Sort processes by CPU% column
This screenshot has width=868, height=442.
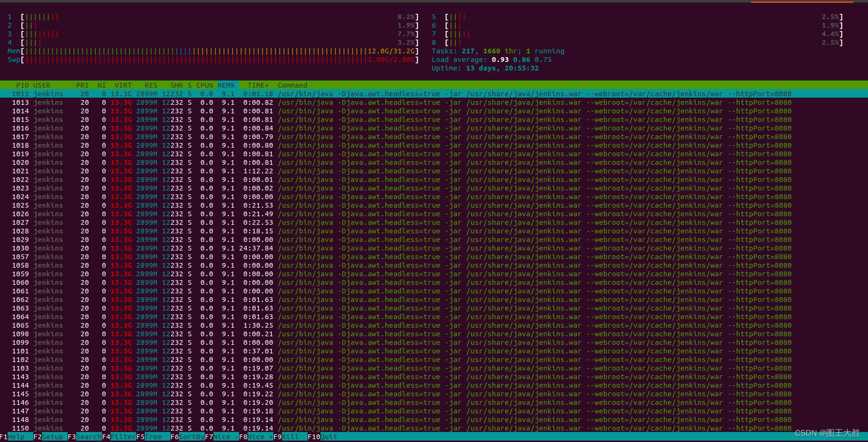click(204, 85)
